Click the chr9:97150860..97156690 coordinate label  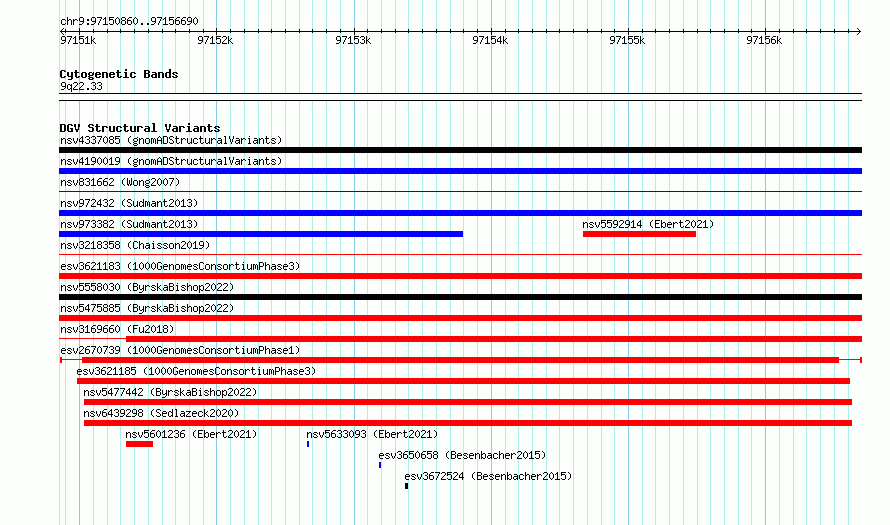pos(129,22)
